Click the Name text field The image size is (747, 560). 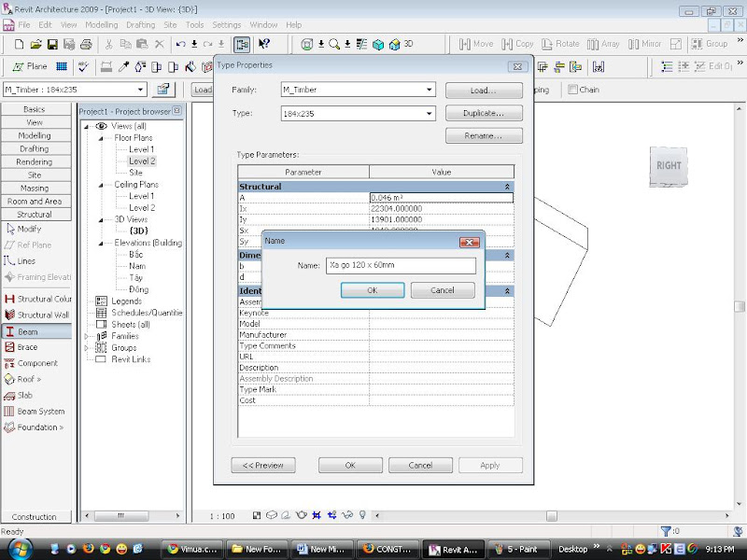click(401, 265)
